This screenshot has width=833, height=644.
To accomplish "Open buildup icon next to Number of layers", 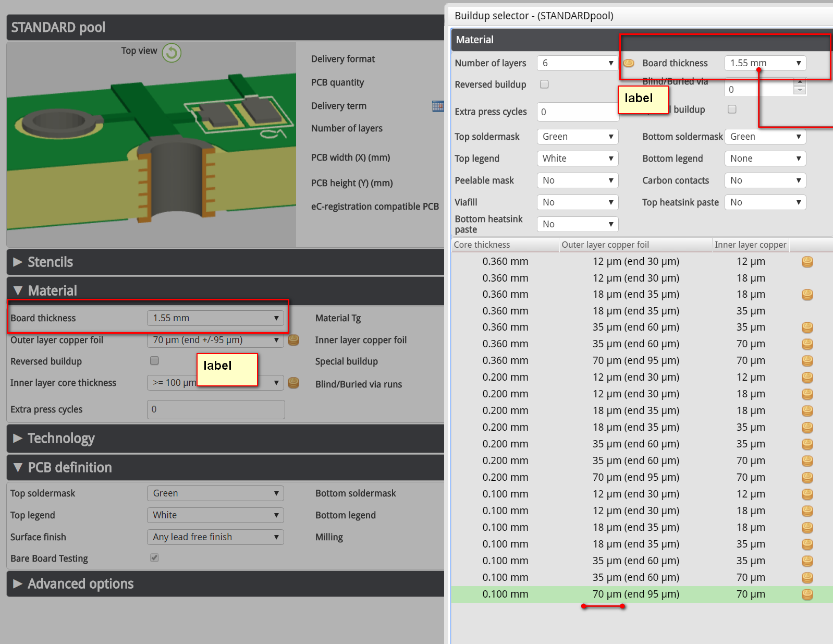I will click(629, 63).
